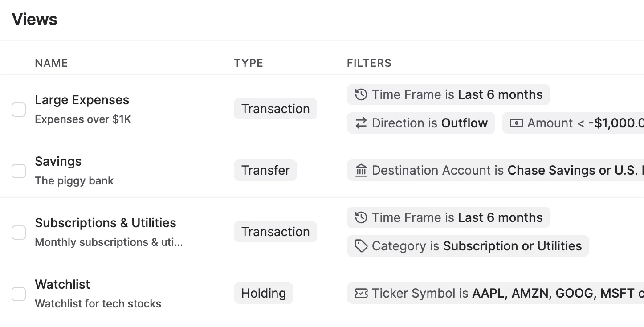644x327 pixels.
Task: Click the Category is Subscription or Utilities filter
Action: pyautogui.click(x=468, y=246)
